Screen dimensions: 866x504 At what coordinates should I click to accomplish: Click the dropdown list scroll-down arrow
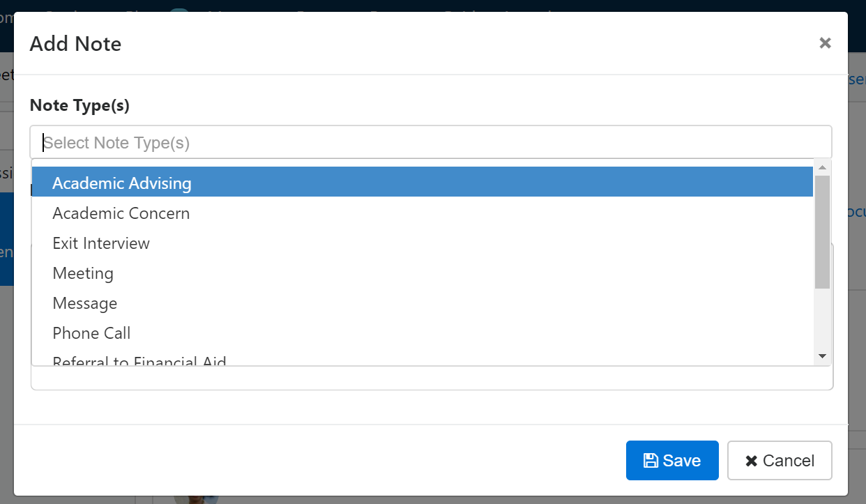point(822,356)
